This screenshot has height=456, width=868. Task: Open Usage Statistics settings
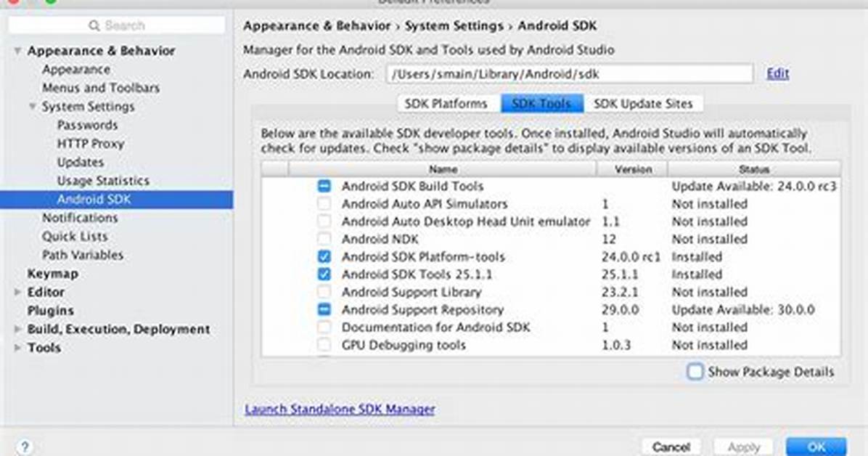[104, 182]
